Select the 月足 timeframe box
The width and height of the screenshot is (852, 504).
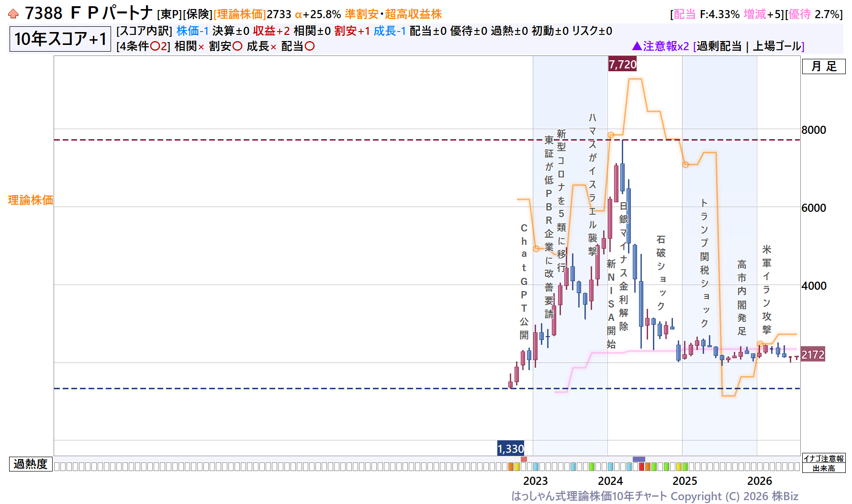824,66
